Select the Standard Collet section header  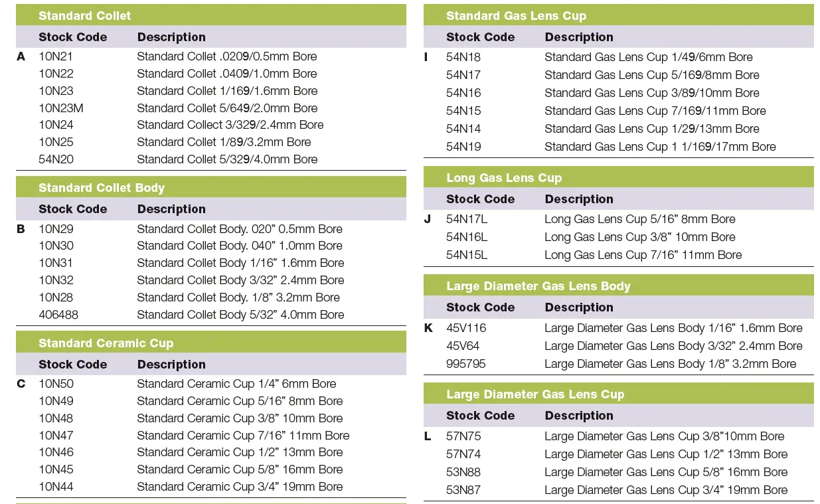pos(84,15)
